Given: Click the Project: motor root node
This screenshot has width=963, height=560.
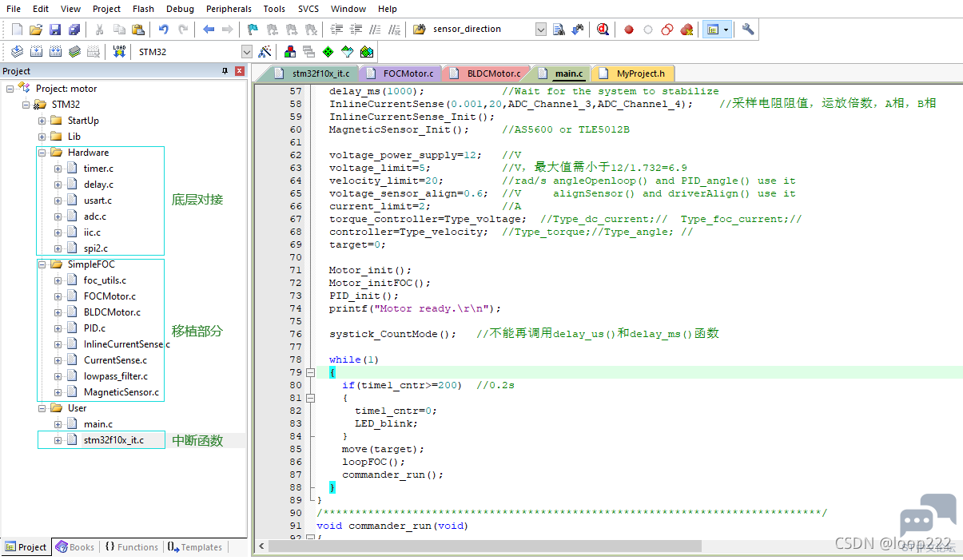Looking at the screenshot, I should 66,89.
